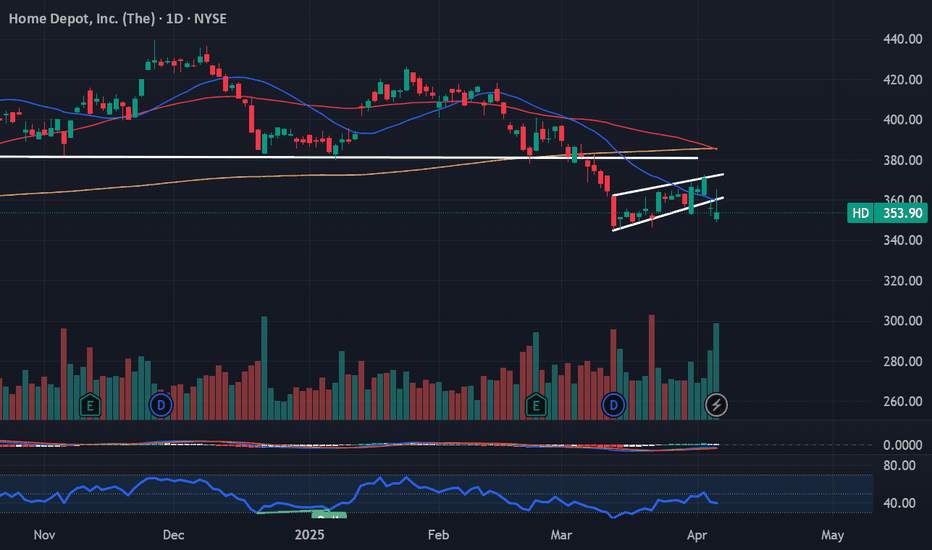Viewport: 932px width, 550px height.
Task: Click the March dividend D marker
Action: point(613,406)
